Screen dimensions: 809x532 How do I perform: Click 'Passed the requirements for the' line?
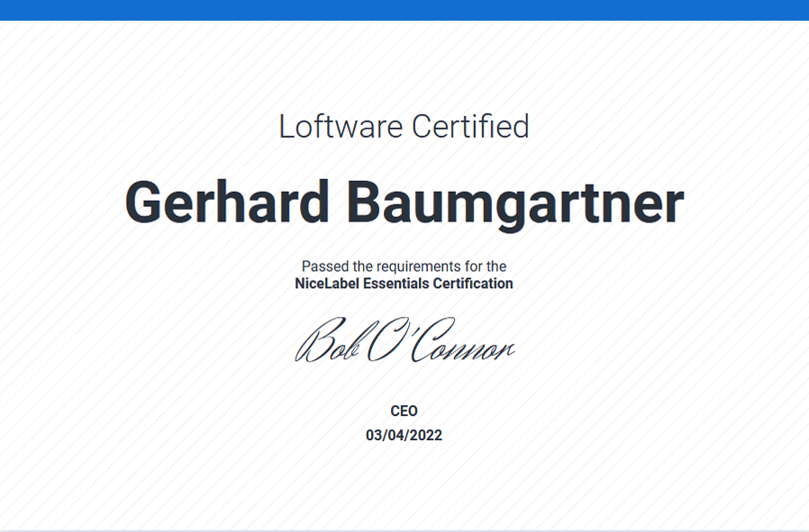404,266
